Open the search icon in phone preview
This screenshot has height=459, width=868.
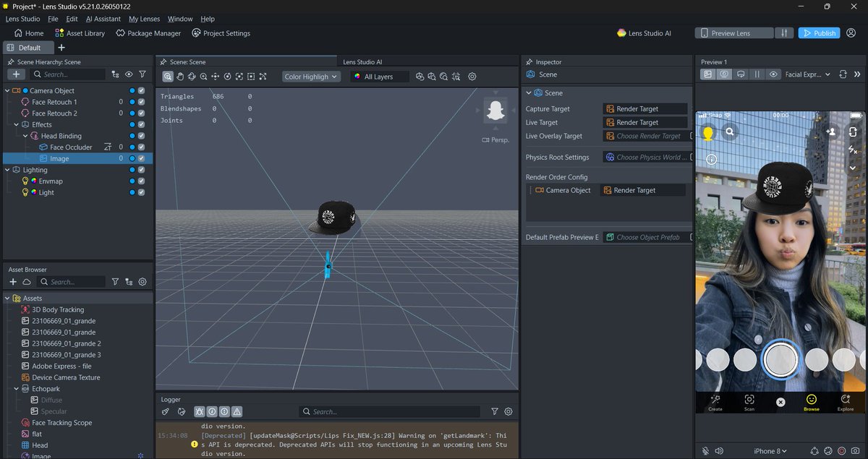731,132
